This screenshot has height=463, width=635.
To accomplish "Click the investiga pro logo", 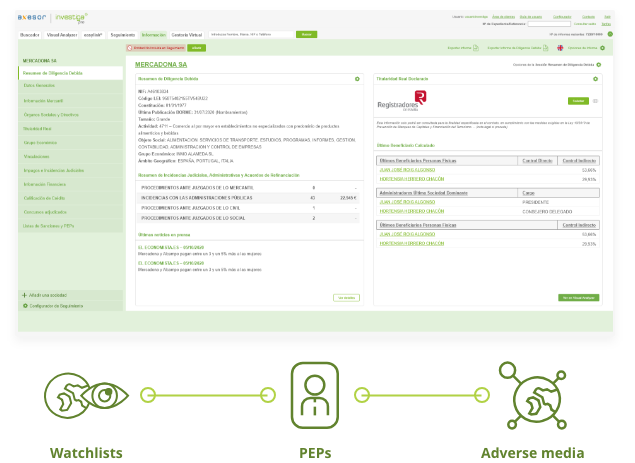I will pos(71,18).
